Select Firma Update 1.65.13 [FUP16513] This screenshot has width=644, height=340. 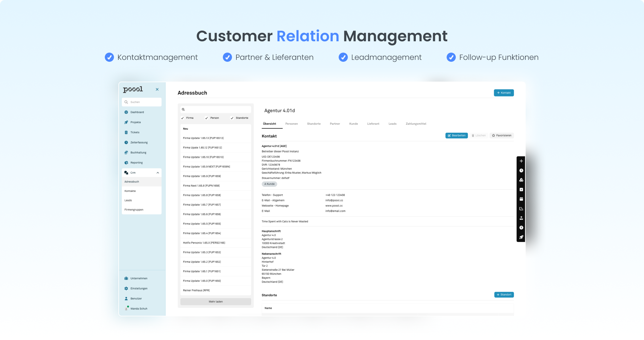(x=216, y=138)
